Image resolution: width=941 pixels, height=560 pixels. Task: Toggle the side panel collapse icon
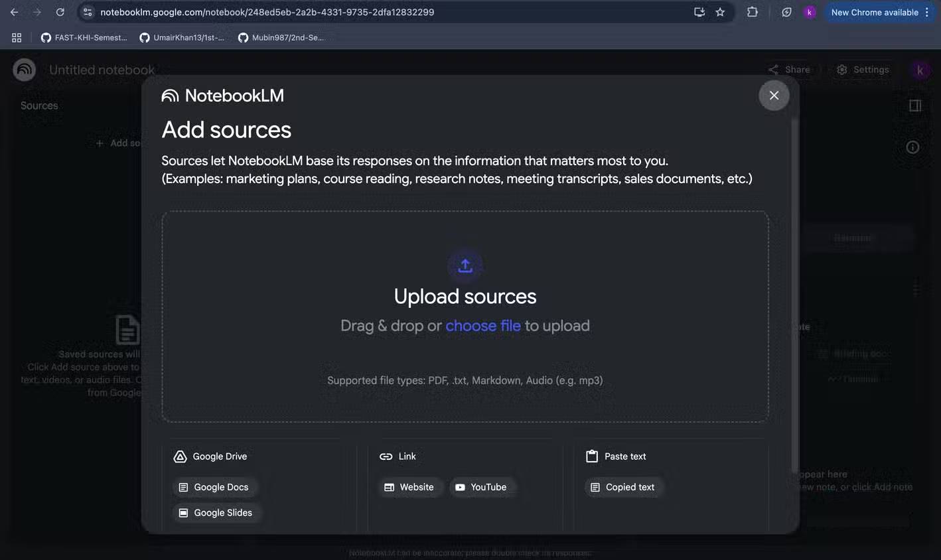tap(915, 105)
